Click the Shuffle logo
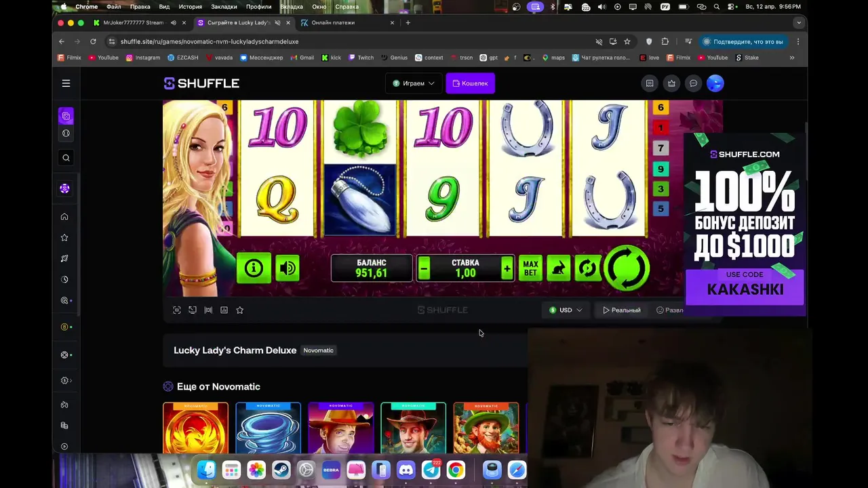This screenshot has height=488, width=868. [201, 83]
